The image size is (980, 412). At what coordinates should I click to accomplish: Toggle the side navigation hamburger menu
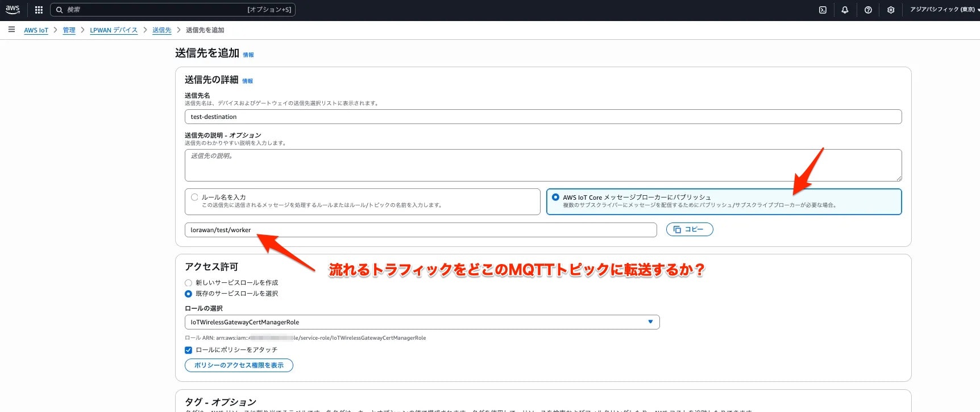pyautogui.click(x=11, y=30)
